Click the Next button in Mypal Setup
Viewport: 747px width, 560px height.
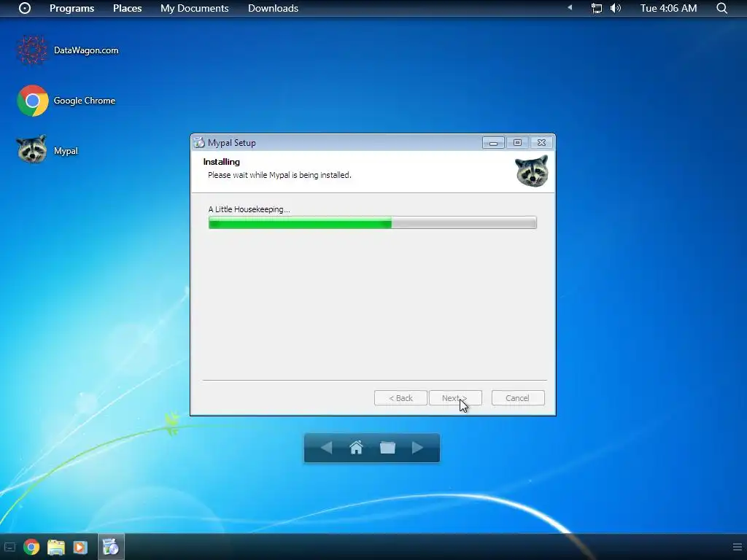(x=455, y=398)
